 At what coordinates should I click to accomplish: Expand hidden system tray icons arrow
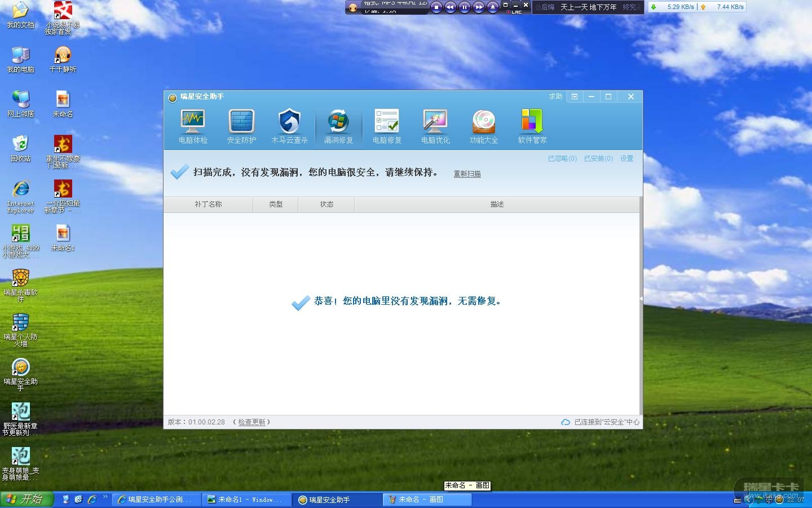click(748, 500)
